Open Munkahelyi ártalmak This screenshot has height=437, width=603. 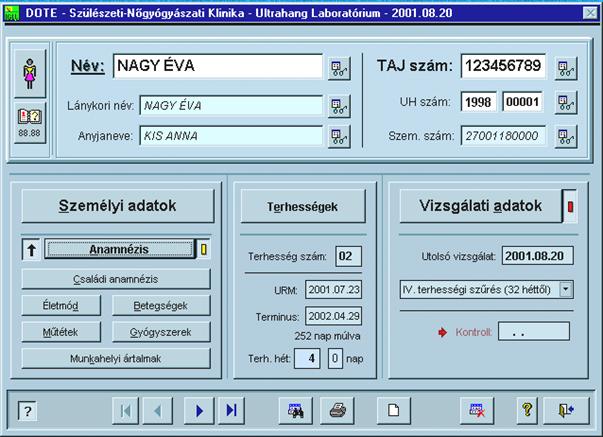click(116, 359)
